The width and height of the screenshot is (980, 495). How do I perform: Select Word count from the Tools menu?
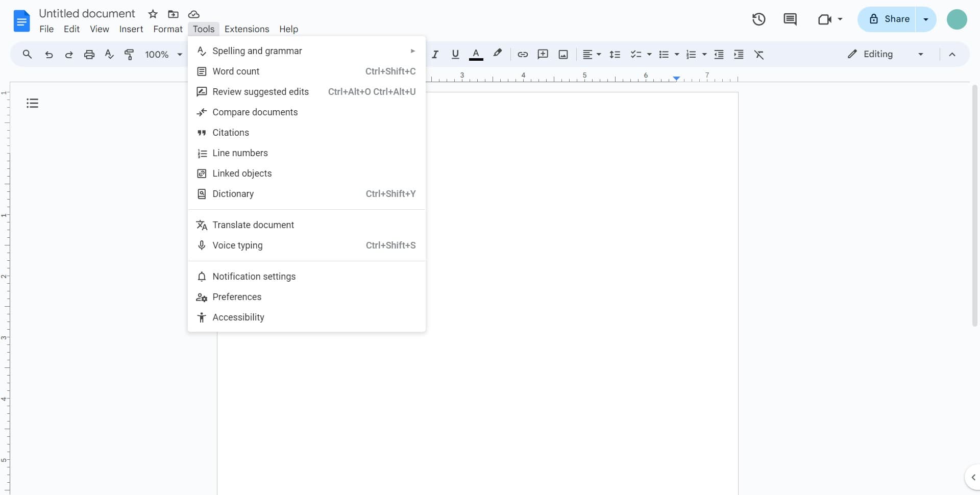coord(236,71)
